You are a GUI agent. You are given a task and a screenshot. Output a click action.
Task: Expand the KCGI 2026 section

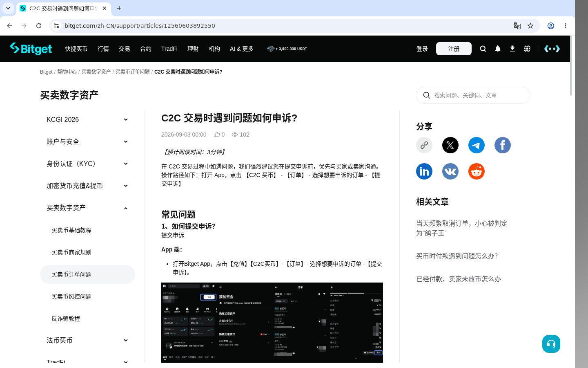coord(126,119)
